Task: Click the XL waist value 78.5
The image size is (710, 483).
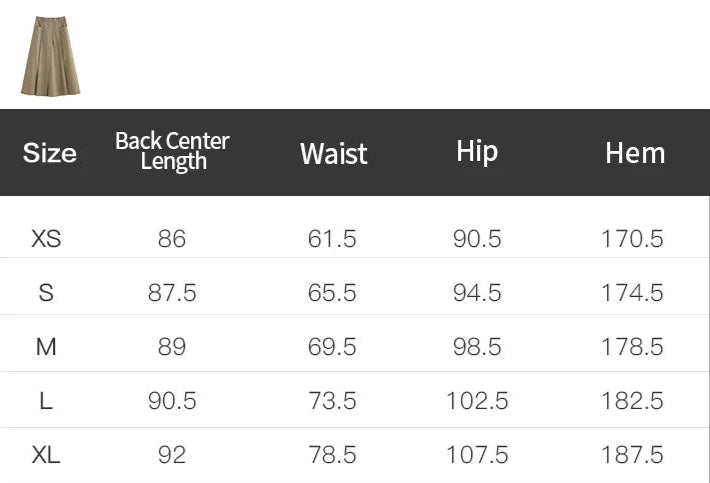Action: coord(333,455)
